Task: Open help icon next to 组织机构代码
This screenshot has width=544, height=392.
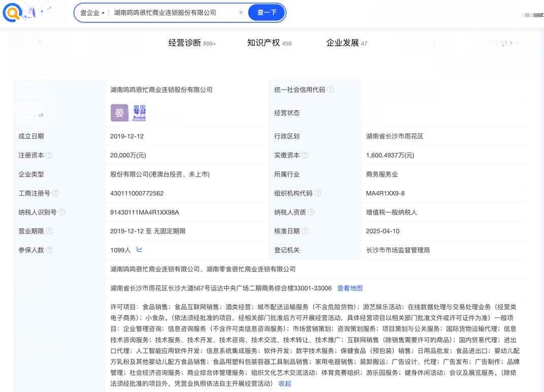Action: pyautogui.click(x=318, y=193)
